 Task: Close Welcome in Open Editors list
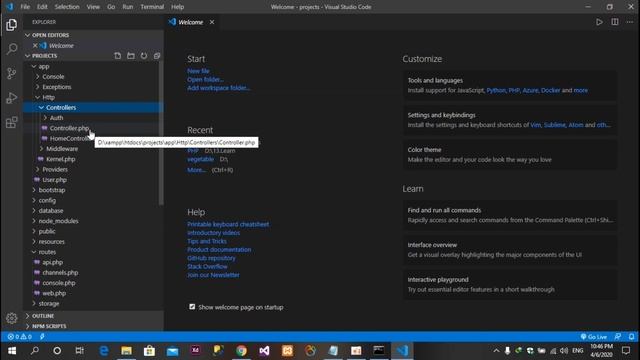[x=35, y=46]
